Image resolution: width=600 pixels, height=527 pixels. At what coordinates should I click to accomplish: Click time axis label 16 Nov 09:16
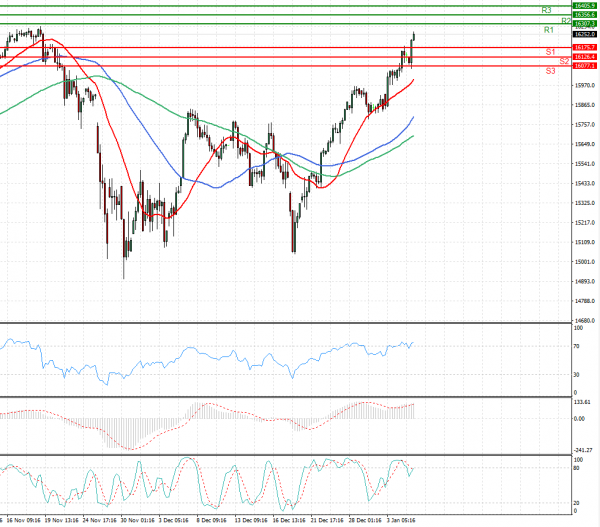point(24,520)
